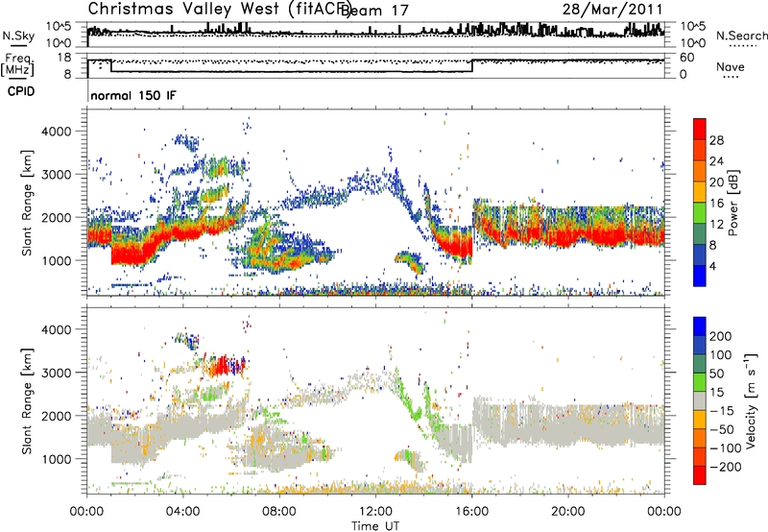Click the isolated echo patch near 13:00 in power panel
The height and width of the screenshot is (532, 768).
pos(411,262)
